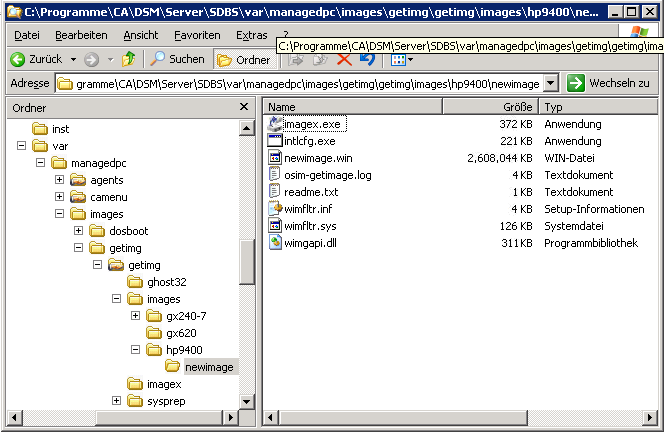The height and width of the screenshot is (432, 664).
Task: Collapse the hp9400 folder node
Action: pos(136,349)
